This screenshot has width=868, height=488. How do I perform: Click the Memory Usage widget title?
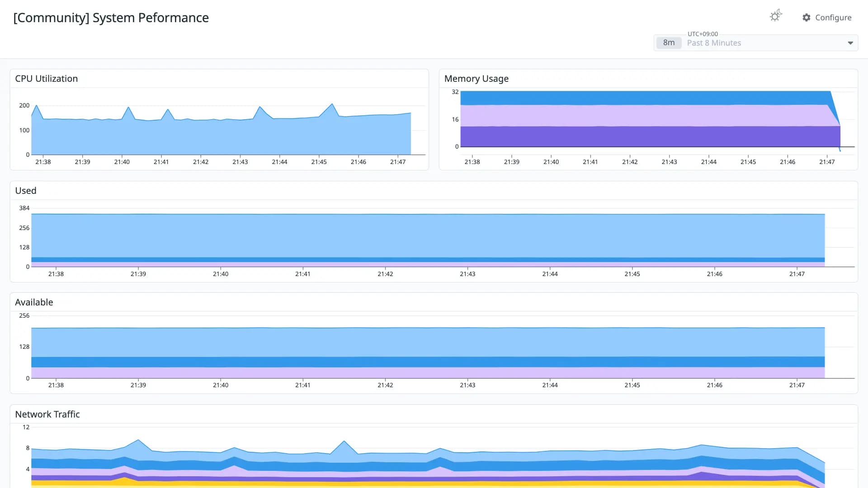click(476, 79)
